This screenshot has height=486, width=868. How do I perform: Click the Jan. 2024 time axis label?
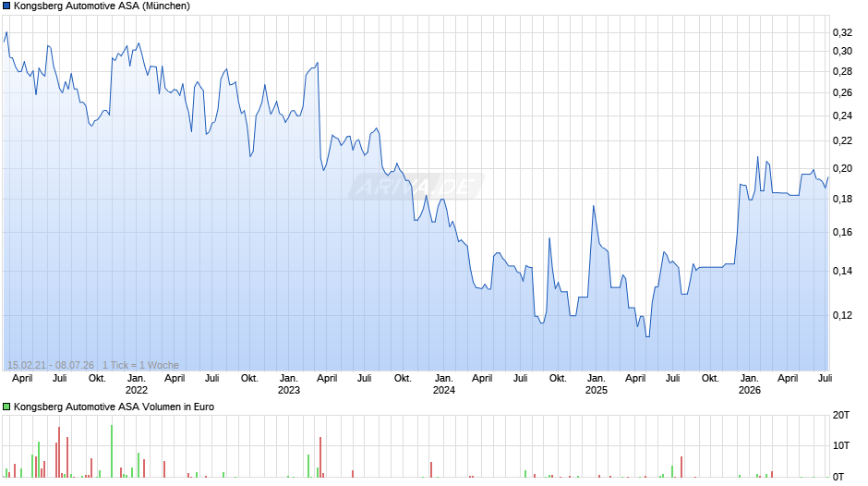(443, 384)
